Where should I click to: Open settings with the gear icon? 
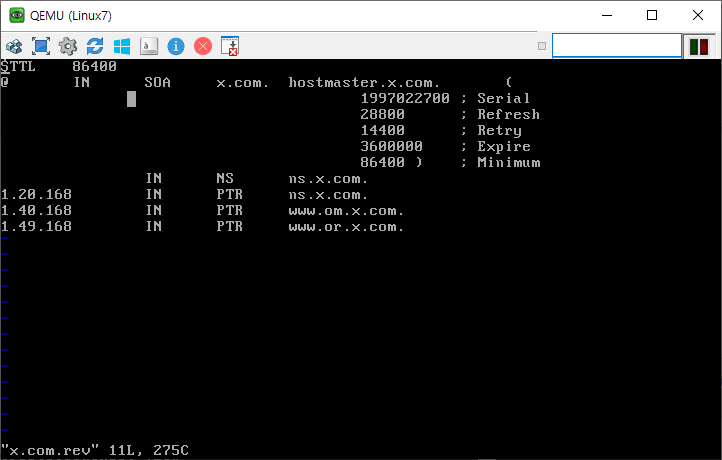coord(68,46)
